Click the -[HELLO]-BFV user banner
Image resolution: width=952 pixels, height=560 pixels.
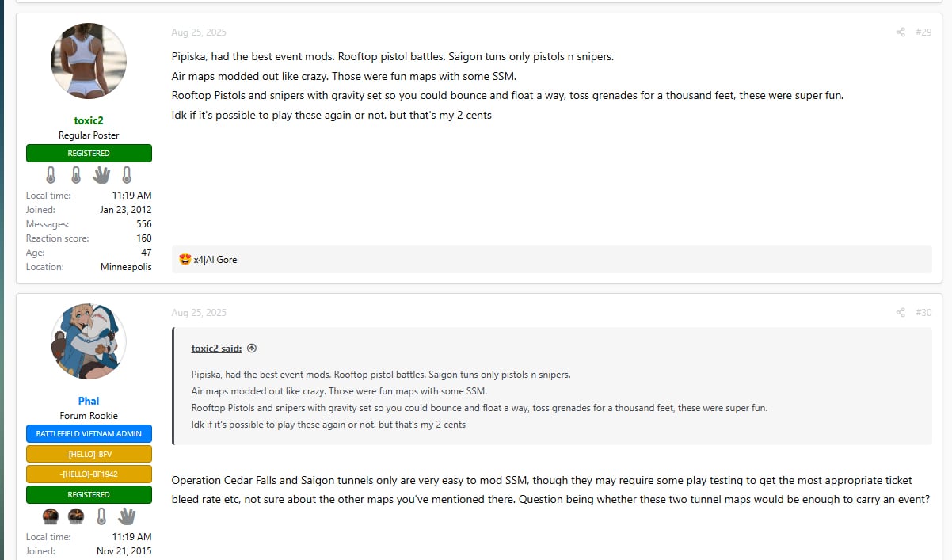tap(89, 454)
